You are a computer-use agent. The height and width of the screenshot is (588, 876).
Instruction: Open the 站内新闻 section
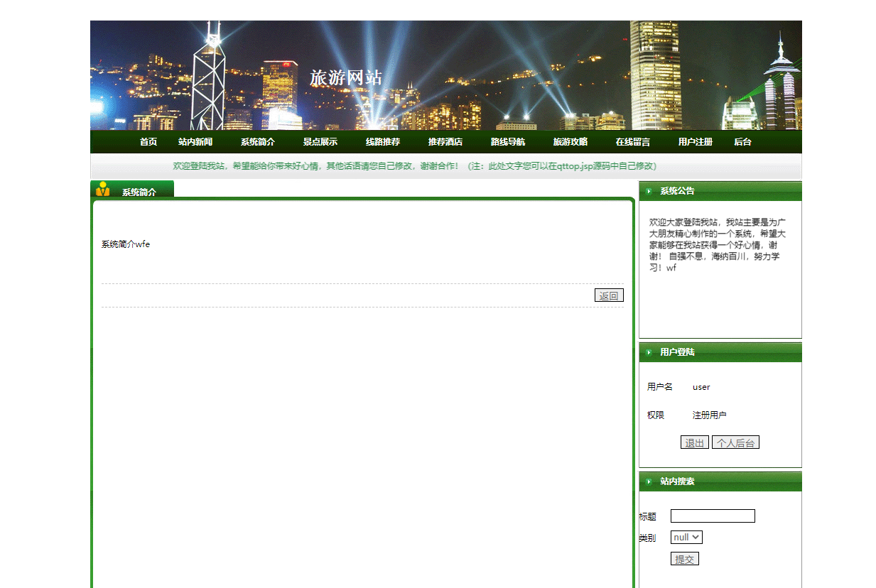click(195, 141)
